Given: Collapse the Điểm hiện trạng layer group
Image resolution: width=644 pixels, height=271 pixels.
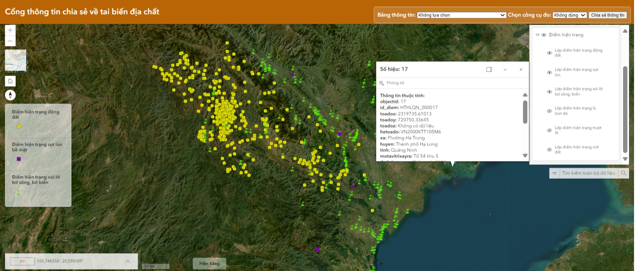Looking at the screenshot, I should coord(537,35).
